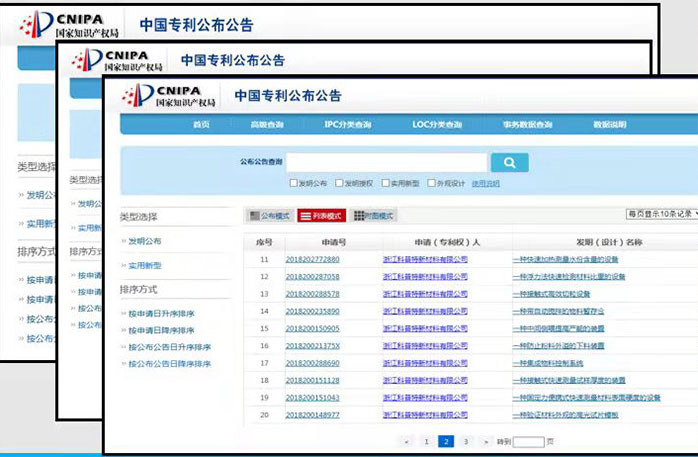This screenshot has width=698, height=457.
Task: Click the magnifier search button
Action: tap(509, 163)
